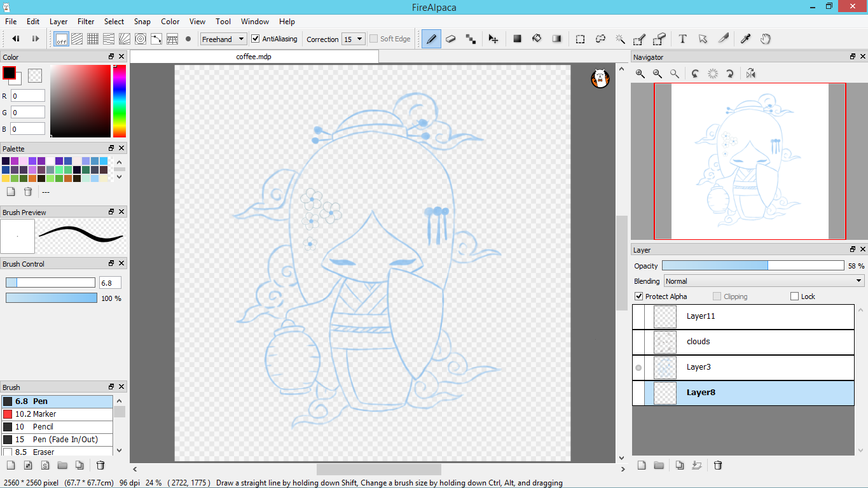The width and height of the screenshot is (868, 488).
Task: Select the Operation (object) arrow tool
Action: click(x=703, y=39)
